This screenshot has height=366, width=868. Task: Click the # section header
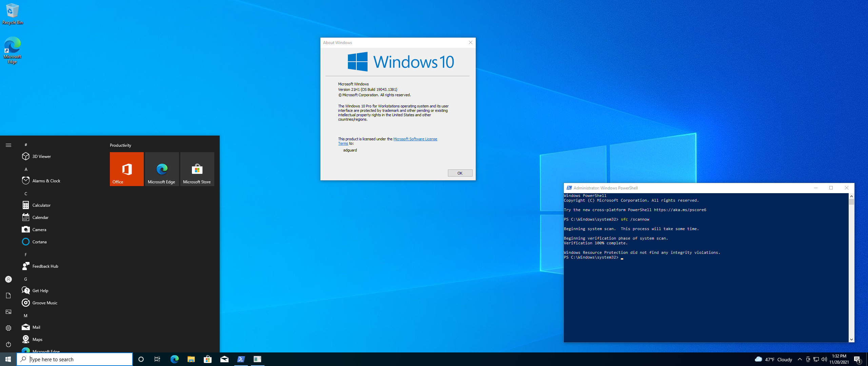[x=26, y=145]
